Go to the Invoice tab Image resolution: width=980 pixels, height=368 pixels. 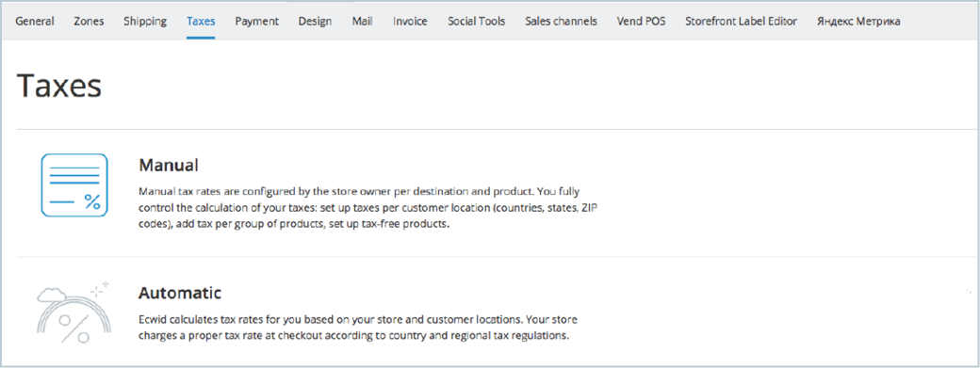410,22
